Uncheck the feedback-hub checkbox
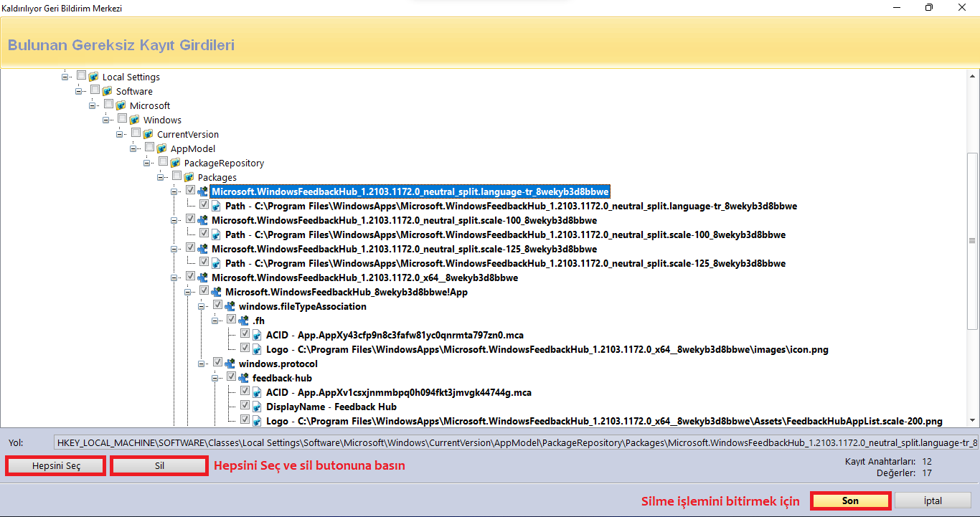Screen dimensions: 980x517 [231, 377]
